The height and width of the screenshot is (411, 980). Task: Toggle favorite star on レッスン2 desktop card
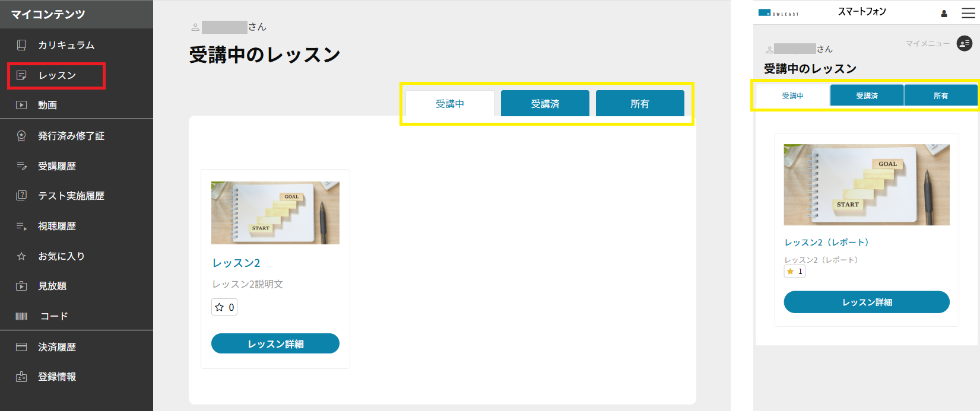[220, 307]
